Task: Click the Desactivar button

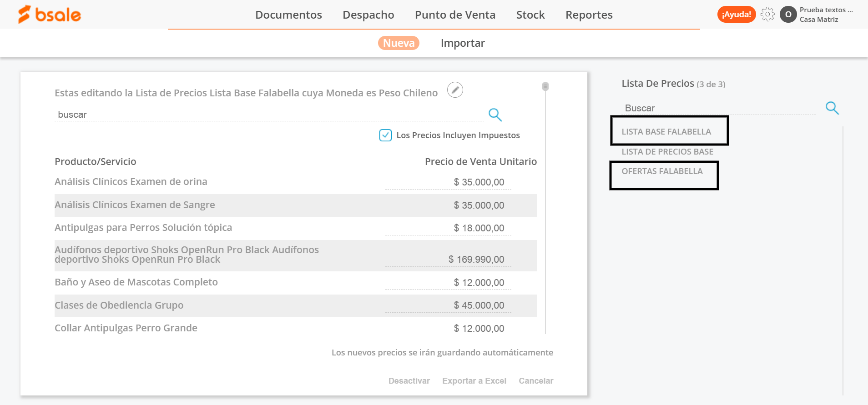Action: pyautogui.click(x=409, y=381)
